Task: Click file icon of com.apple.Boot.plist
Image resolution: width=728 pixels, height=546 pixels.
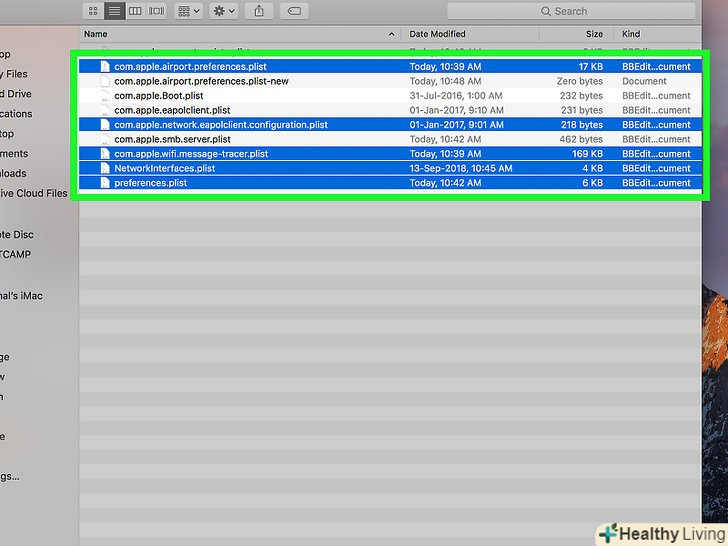Action: 104,96
